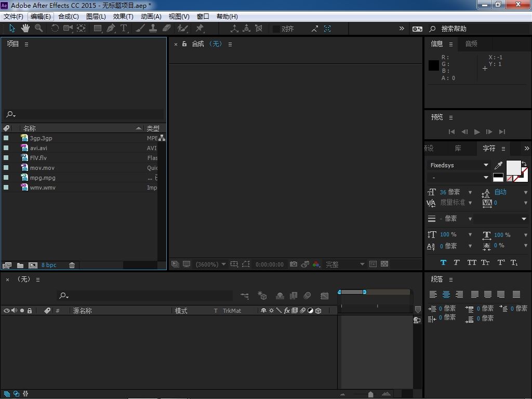Select the Pan Behind anchor tool
The height and width of the screenshot is (399, 532).
pyautogui.click(x=81, y=29)
